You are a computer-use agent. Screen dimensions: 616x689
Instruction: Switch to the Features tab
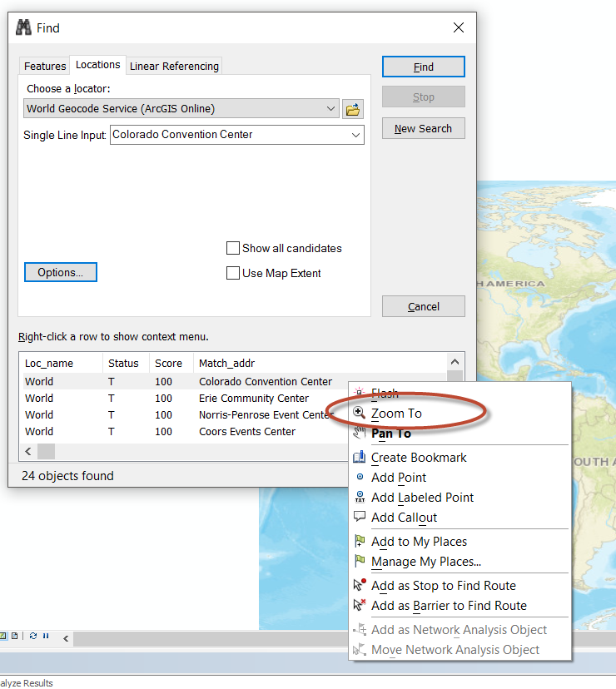coord(45,66)
